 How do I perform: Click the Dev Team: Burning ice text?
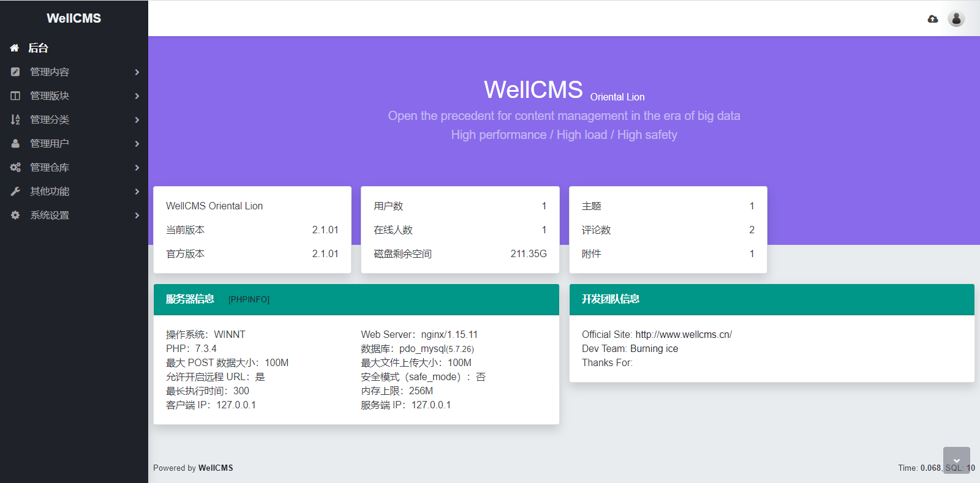click(x=630, y=348)
